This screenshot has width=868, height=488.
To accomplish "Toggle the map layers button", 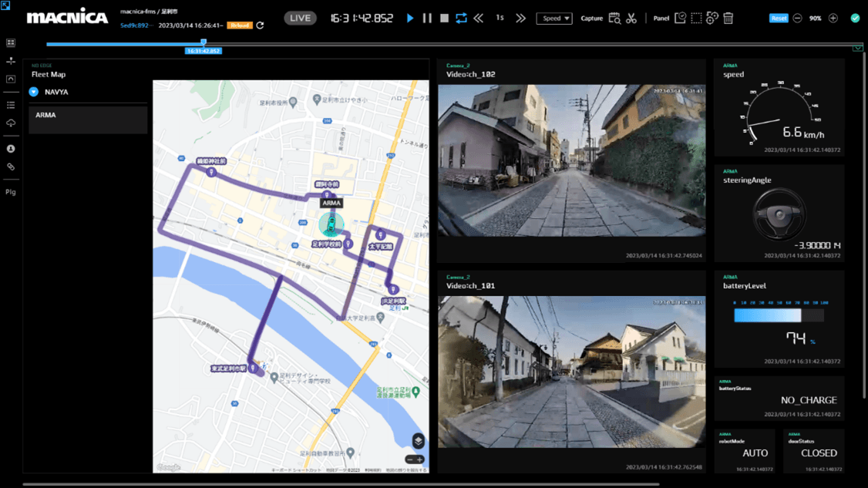I will 418,440.
